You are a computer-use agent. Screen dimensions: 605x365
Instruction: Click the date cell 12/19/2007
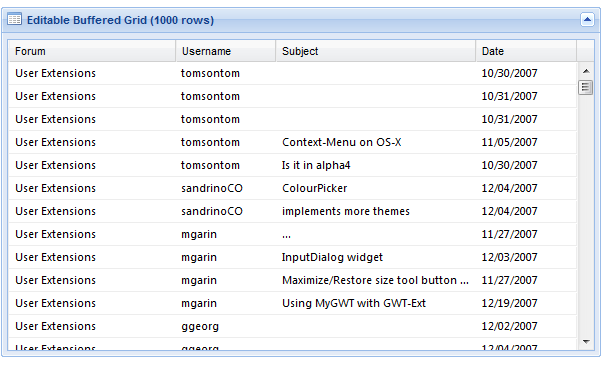coord(526,303)
